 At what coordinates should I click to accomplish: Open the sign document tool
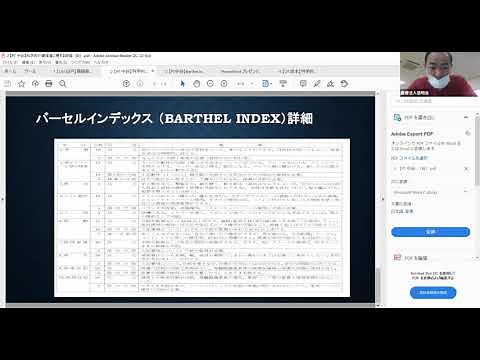(x=331, y=84)
